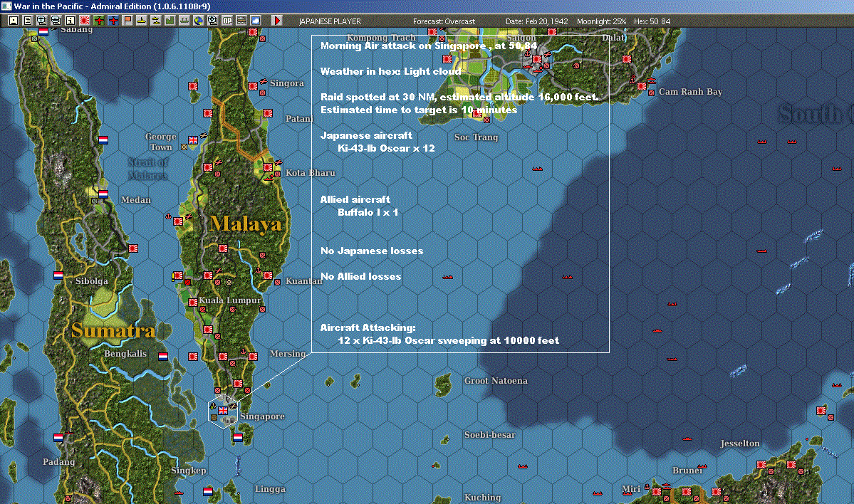This screenshot has height=504, width=854.
Task: Click the orange flag toolbar icon
Action: [x=127, y=21]
